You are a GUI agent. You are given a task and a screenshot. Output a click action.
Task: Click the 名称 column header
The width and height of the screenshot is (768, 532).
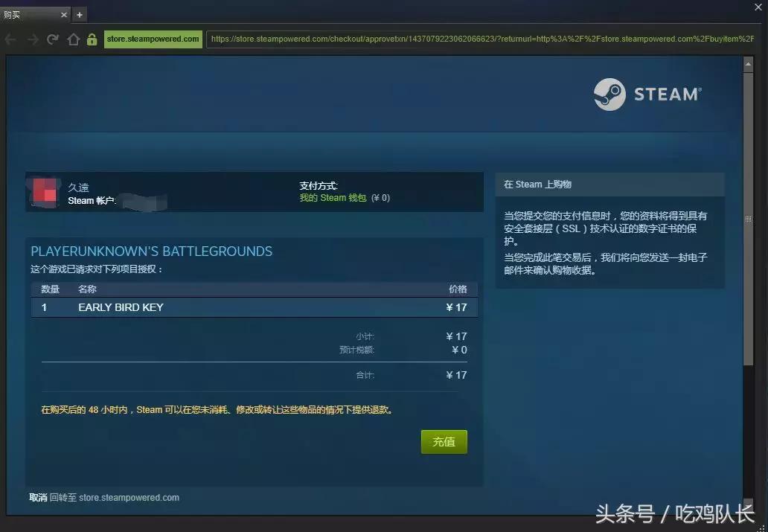pyautogui.click(x=87, y=289)
